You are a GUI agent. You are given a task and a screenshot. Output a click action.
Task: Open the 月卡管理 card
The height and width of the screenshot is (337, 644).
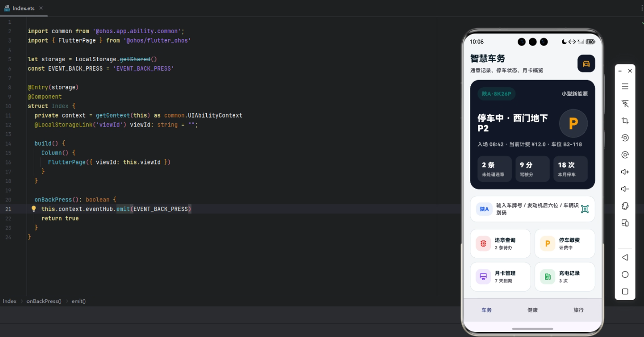500,276
